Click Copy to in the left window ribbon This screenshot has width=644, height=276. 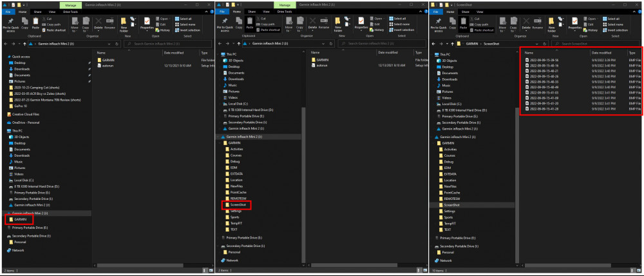click(x=86, y=25)
